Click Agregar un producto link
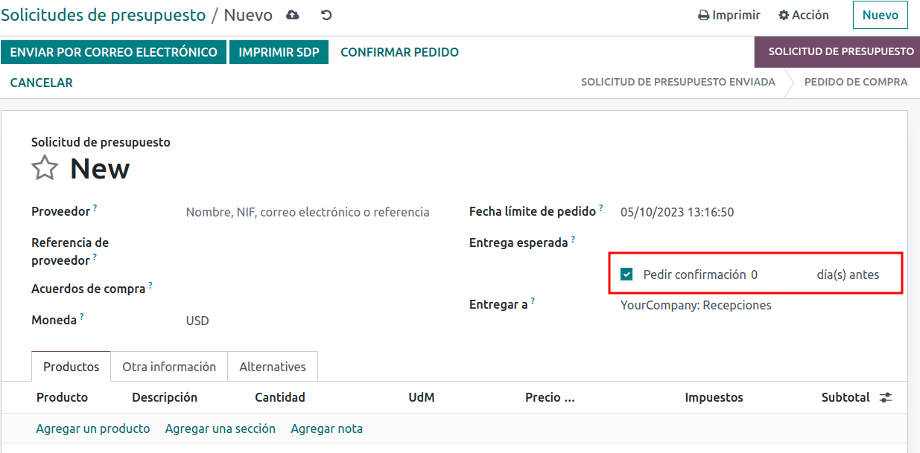The height and width of the screenshot is (453, 920). click(x=93, y=429)
